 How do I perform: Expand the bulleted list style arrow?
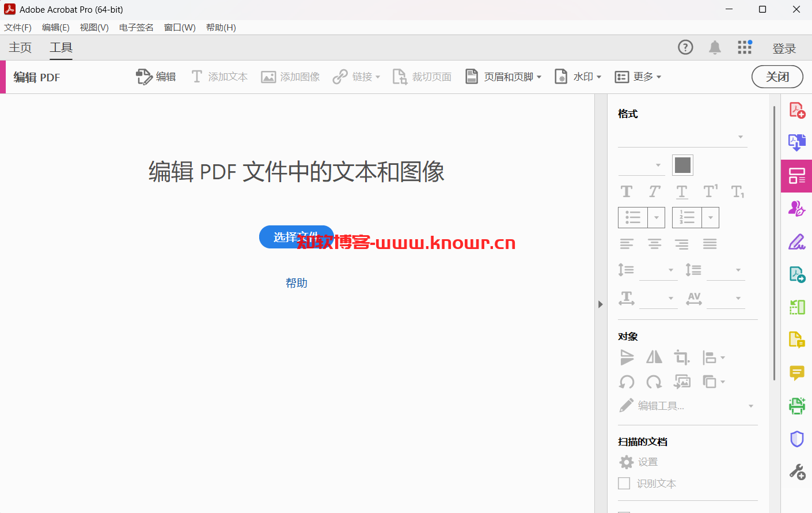click(x=657, y=217)
